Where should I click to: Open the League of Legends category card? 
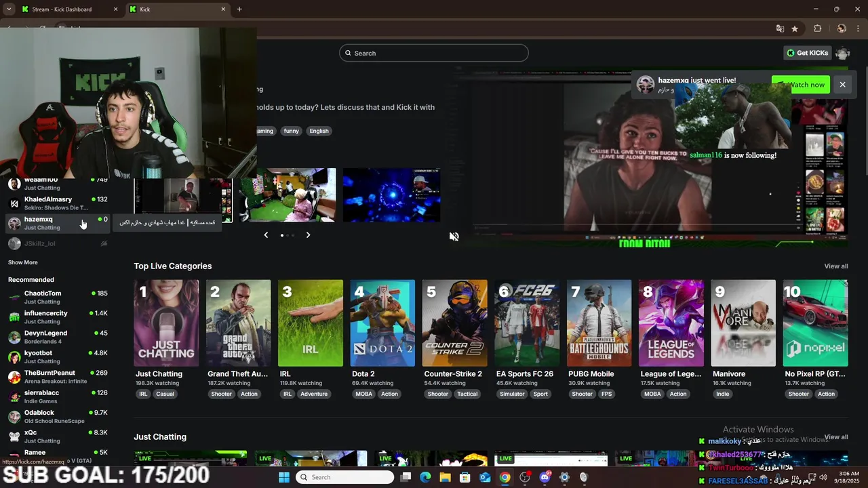coord(671,323)
